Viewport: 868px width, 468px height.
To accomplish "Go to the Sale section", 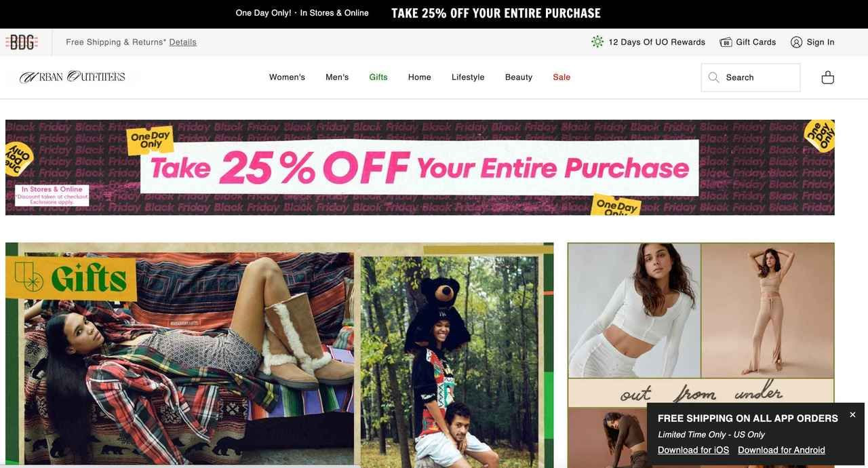I will point(561,77).
